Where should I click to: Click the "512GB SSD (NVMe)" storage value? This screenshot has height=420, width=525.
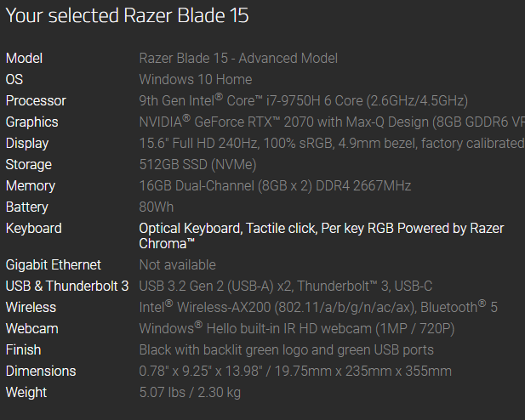pos(197,165)
